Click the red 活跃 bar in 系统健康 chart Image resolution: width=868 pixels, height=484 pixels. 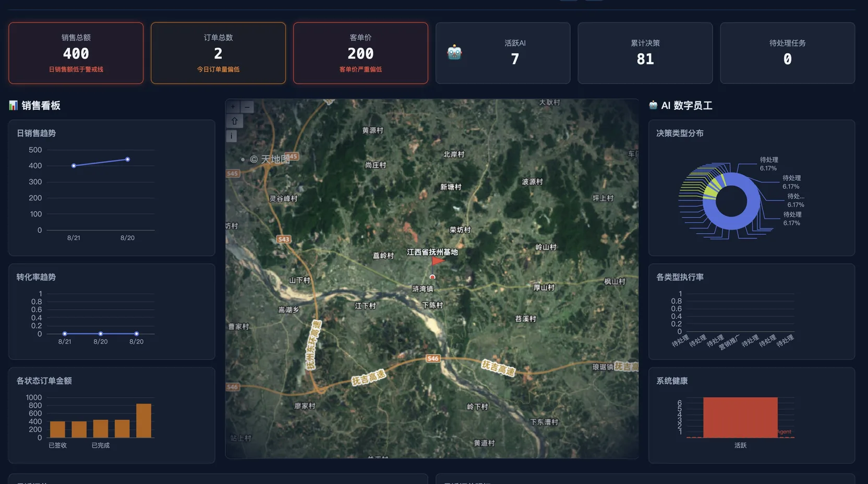point(740,417)
